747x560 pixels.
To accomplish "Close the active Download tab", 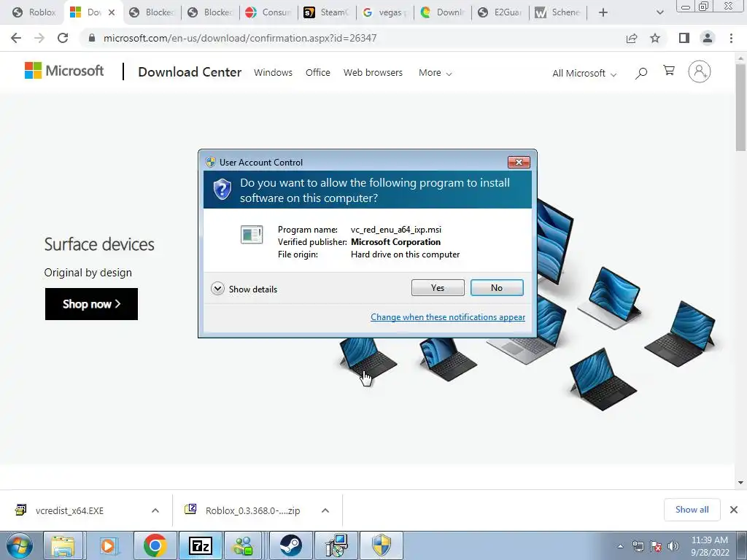I will [x=112, y=12].
